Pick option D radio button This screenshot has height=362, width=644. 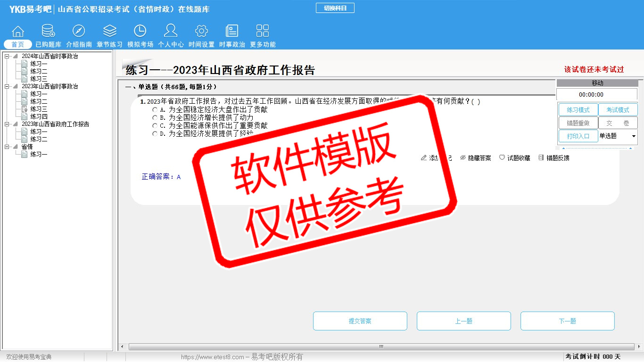pos(155,134)
